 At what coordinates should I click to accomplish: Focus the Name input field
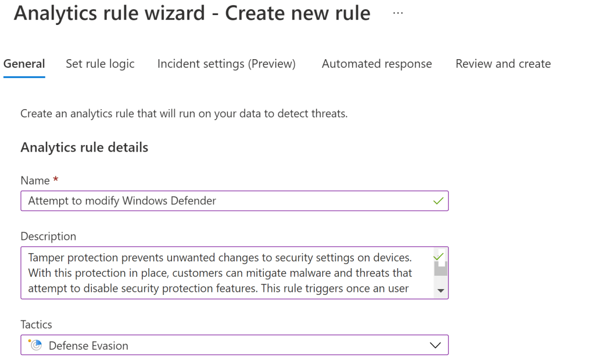[x=227, y=201]
